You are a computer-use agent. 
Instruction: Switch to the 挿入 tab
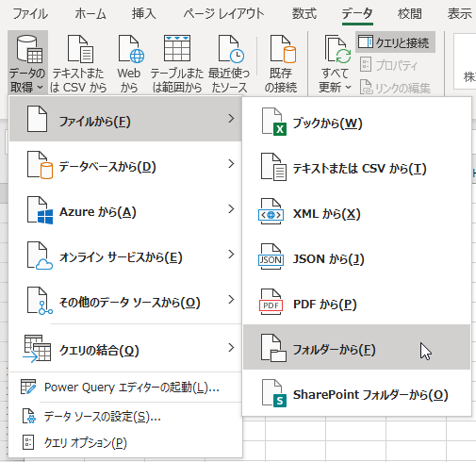coord(144,14)
